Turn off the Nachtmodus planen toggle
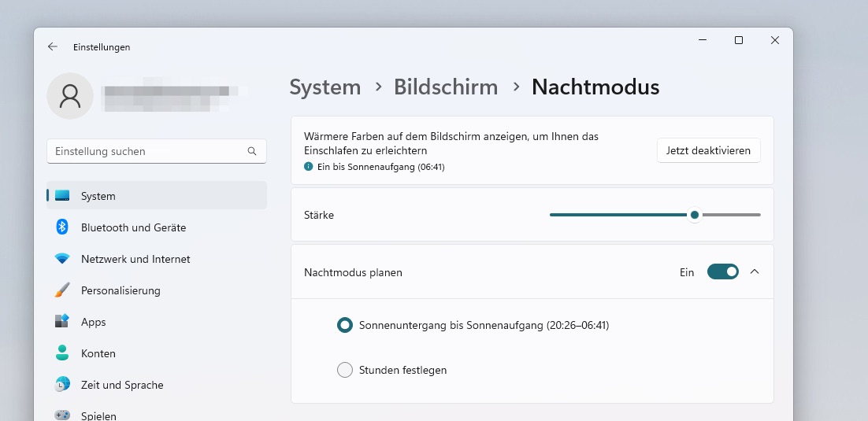 click(x=722, y=271)
